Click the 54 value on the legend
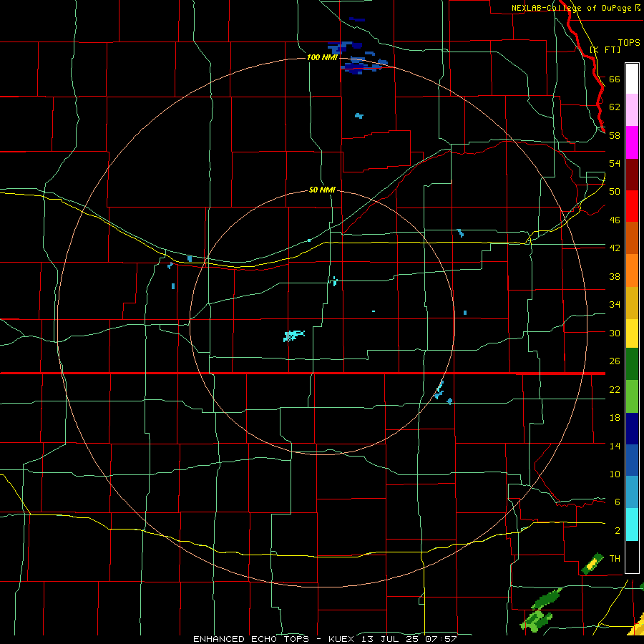 pos(615,163)
